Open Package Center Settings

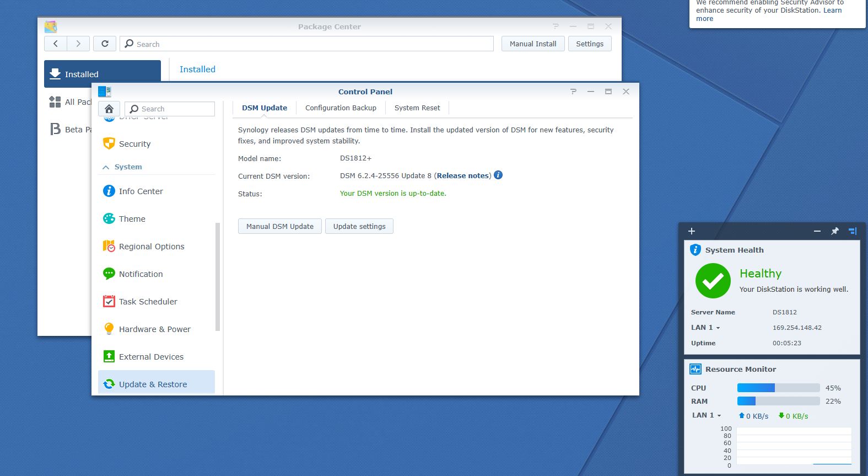point(590,44)
